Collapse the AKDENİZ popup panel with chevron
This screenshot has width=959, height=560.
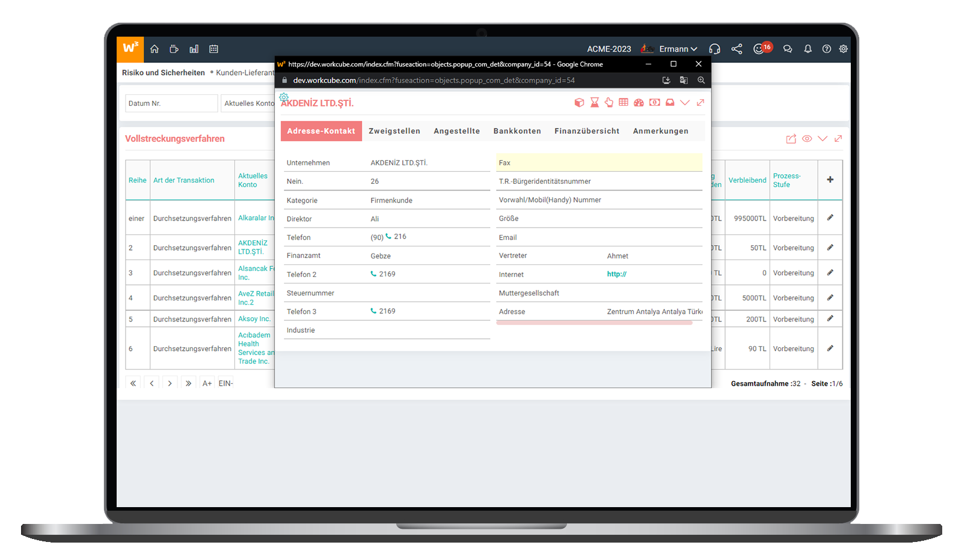tap(685, 103)
